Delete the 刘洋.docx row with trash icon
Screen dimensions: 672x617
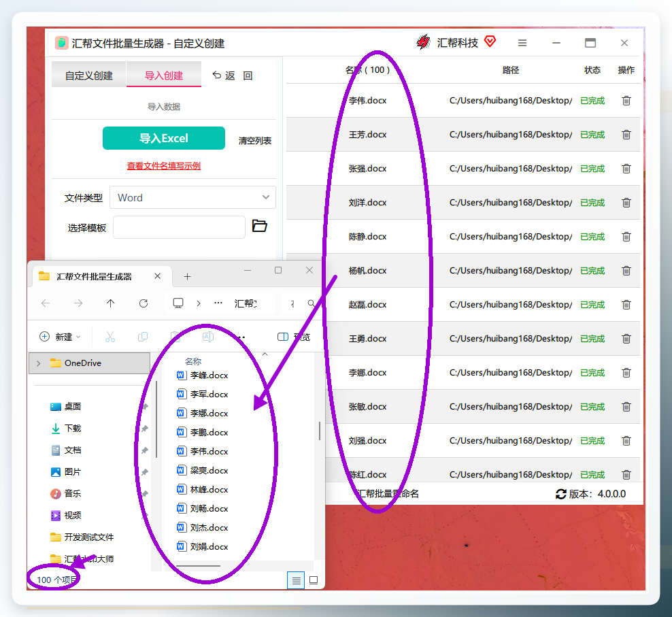[626, 203]
